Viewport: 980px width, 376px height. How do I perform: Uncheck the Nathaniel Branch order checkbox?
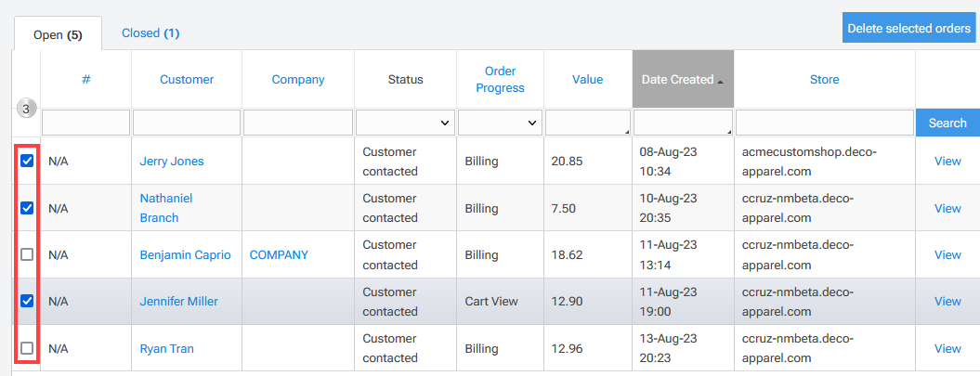[27, 208]
